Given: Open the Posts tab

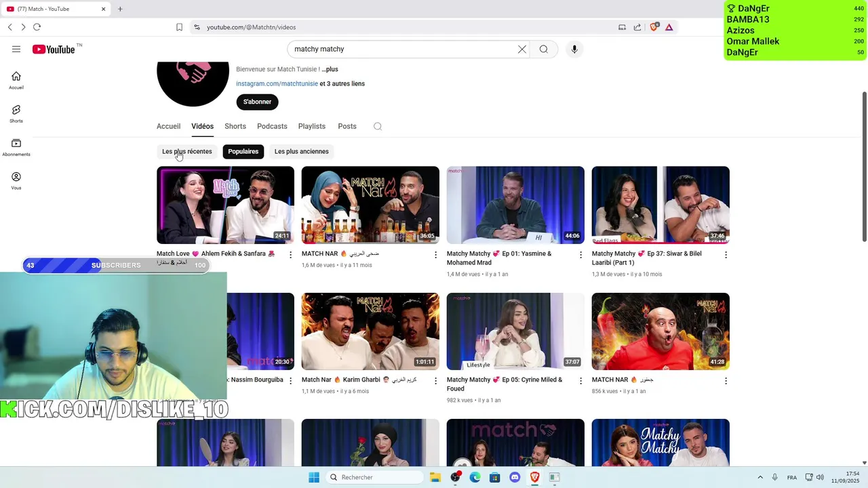Looking at the screenshot, I should (x=347, y=126).
